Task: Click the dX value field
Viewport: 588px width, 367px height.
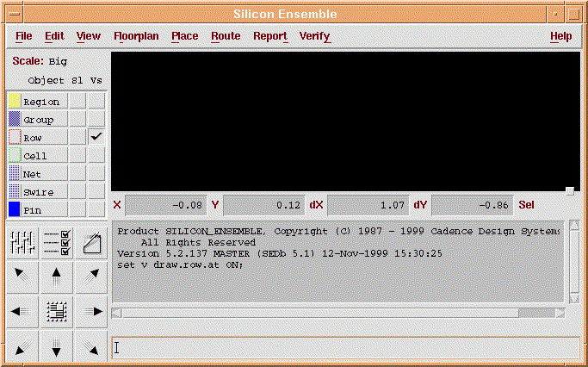Action: tap(368, 205)
